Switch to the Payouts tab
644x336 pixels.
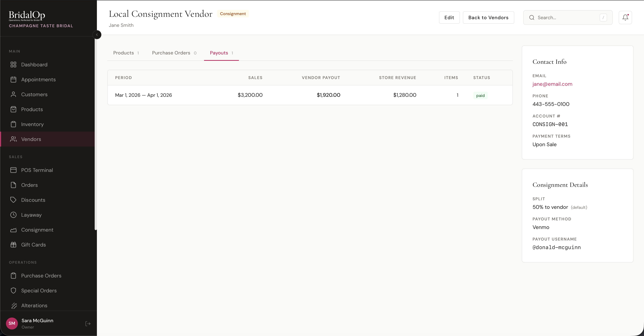[x=219, y=53]
